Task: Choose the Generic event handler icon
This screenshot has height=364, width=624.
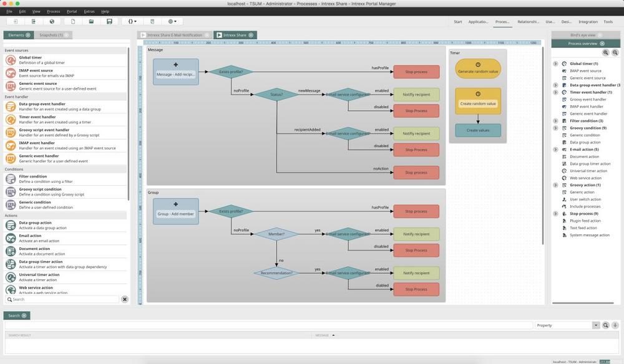Action: tap(11, 158)
